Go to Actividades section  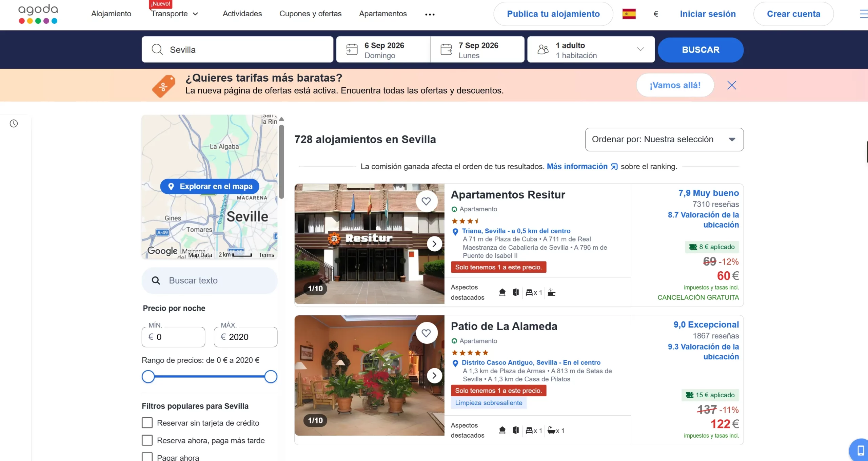point(242,14)
